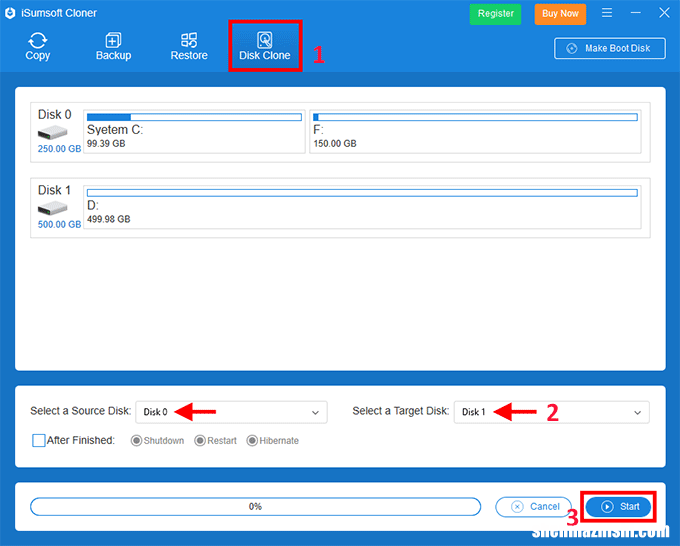Click the 250.00 GB size label
This screenshot has height=546, width=680.
(59, 149)
